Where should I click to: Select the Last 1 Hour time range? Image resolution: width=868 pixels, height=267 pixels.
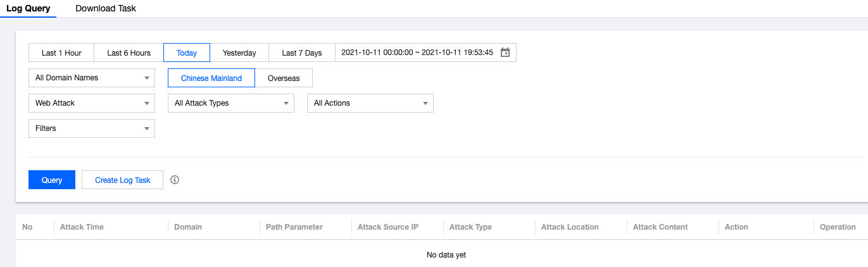pyautogui.click(x=61, y=53)
